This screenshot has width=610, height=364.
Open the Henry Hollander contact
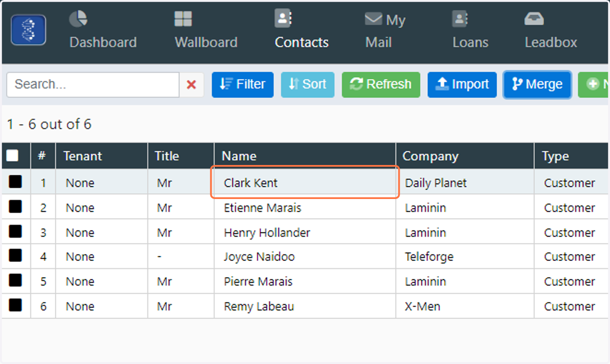(267, 233)
